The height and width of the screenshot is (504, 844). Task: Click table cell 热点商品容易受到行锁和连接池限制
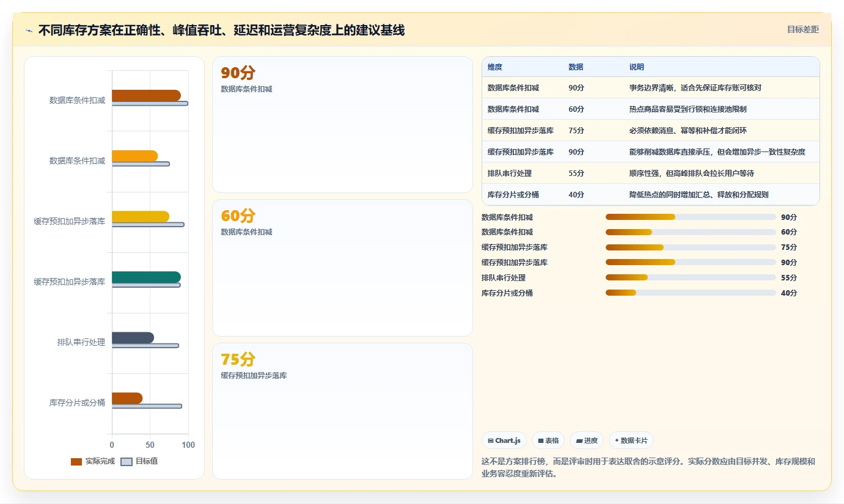click(x=688, y=109)
